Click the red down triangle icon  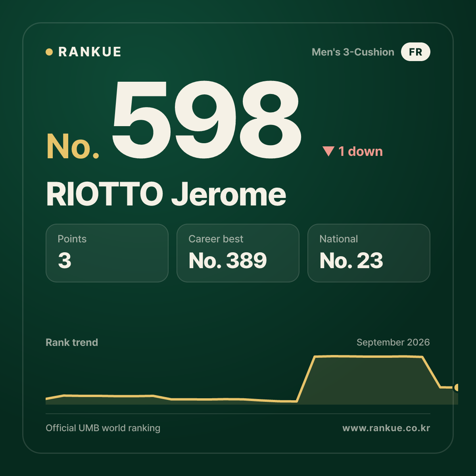pyautogui.click(x=328, y=151)
